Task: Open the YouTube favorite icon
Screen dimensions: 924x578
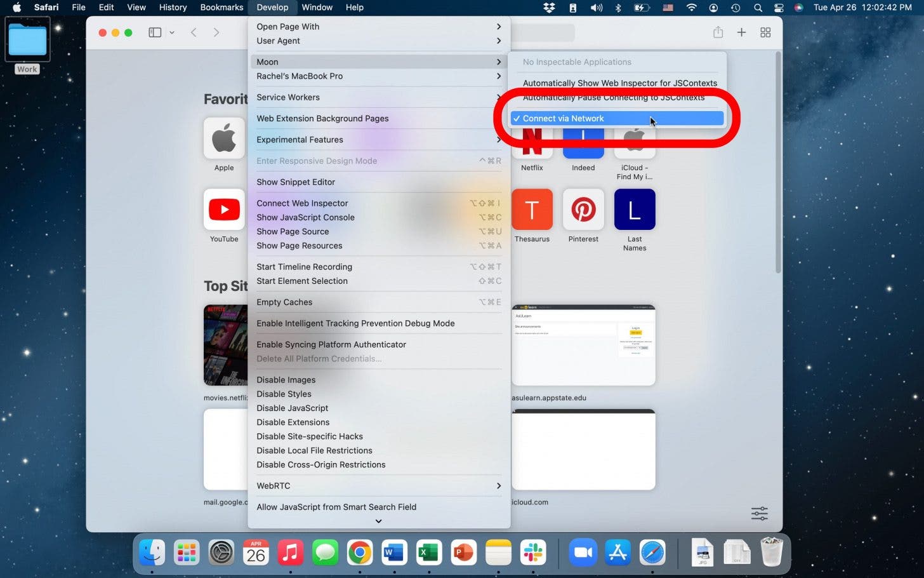Action: coord(224,210)
